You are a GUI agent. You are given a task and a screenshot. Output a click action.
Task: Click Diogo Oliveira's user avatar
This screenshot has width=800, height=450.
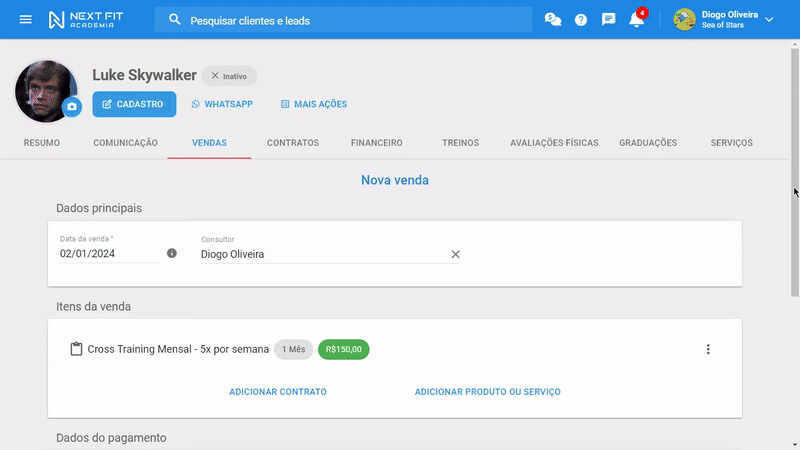(684, 20)
